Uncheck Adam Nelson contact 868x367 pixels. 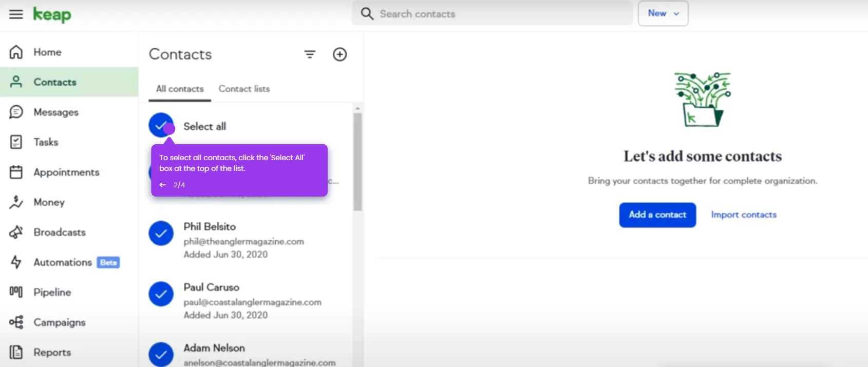click(161, 354)
